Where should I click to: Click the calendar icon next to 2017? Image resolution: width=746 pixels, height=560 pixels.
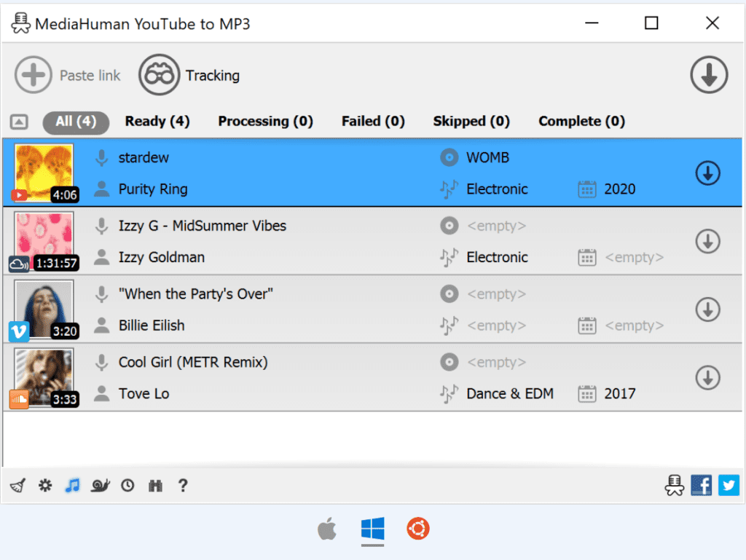pyautogui.click(x=587, y=394)
